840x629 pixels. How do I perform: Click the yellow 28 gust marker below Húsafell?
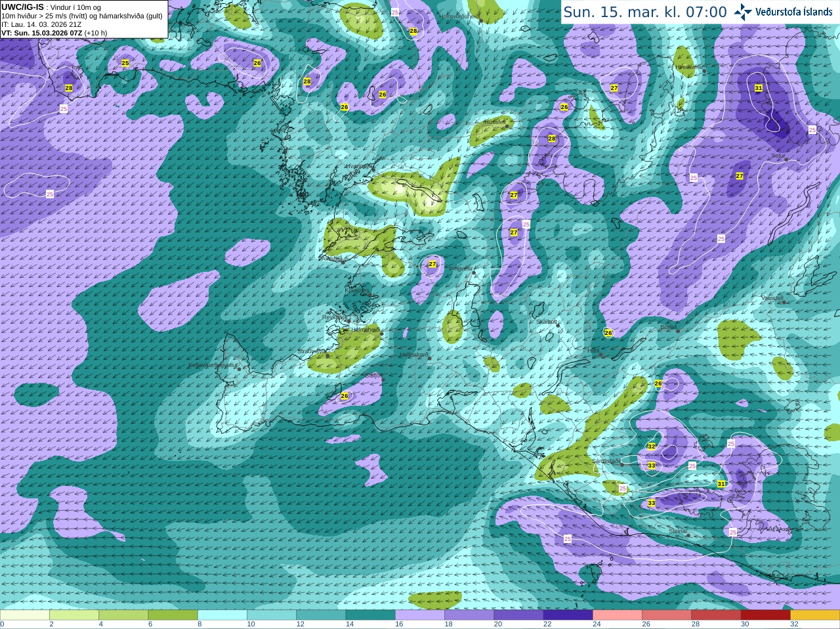pos(552,139)
